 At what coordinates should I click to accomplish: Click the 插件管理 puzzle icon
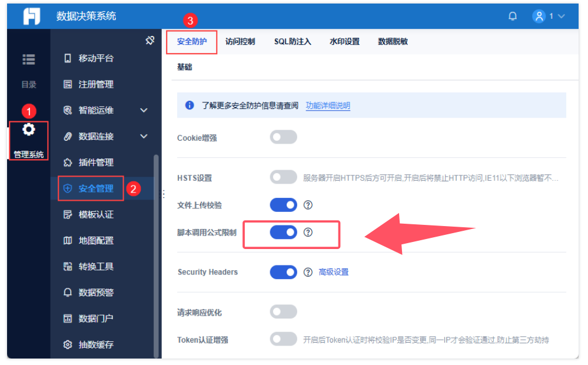[68, 162]
